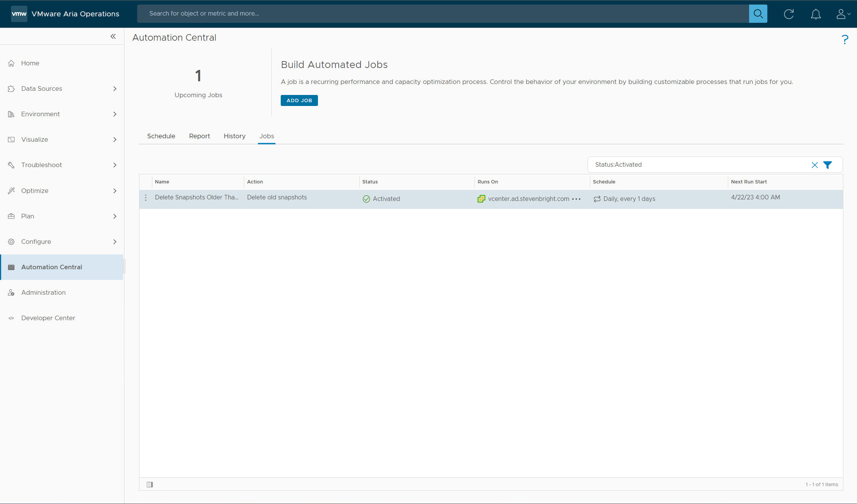Open the notifications bell

pos(816,14)
